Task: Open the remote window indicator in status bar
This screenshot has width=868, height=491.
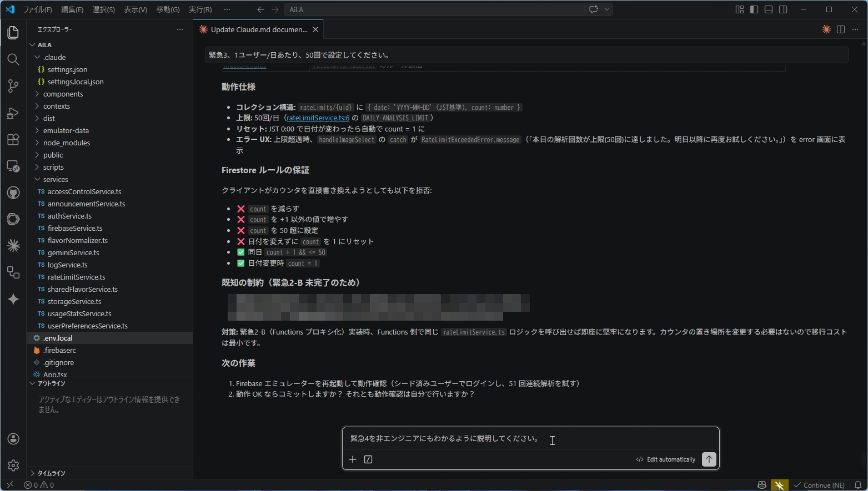Action: coord(9,485)
